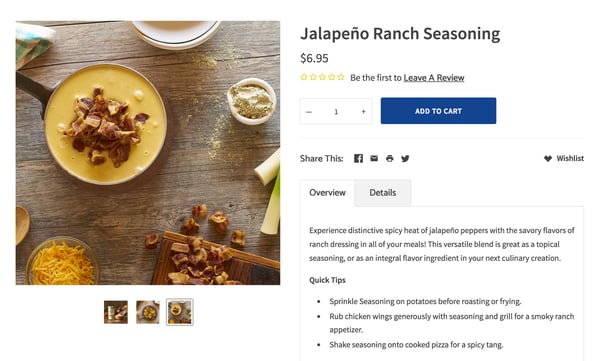Increase quantity with plus button

click(x=364, y=111)
